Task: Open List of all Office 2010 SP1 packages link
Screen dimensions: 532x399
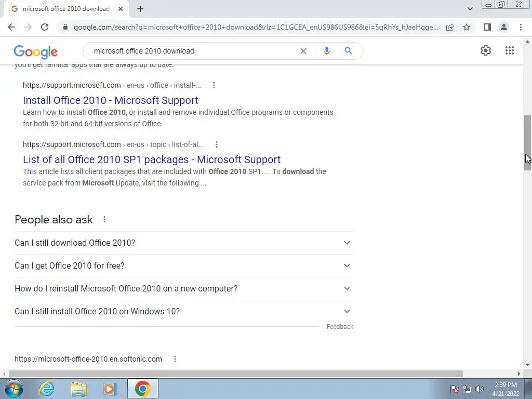Action: (x=152, y=159)
